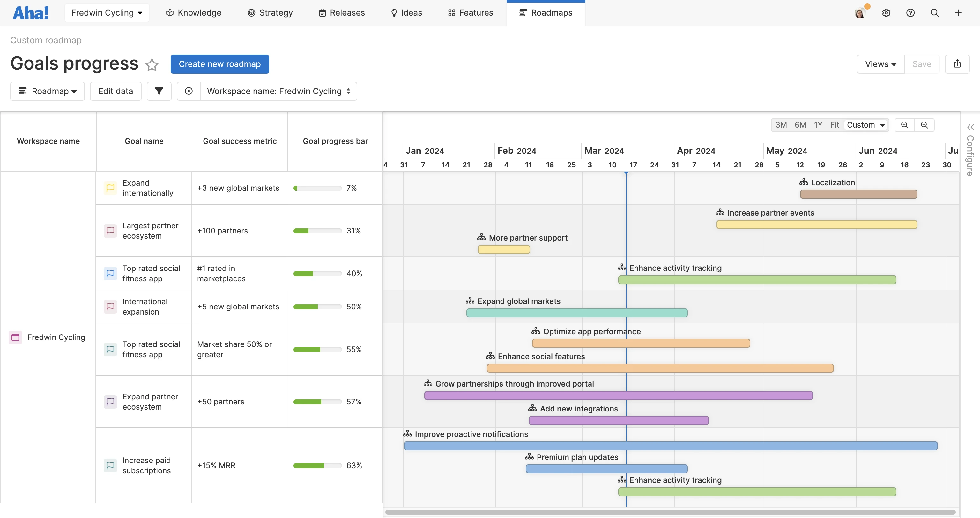Open the Custom timeframe dropdown
Viewport: 980px width, 518px height.
pyautogui.click(x=866, y=125)
